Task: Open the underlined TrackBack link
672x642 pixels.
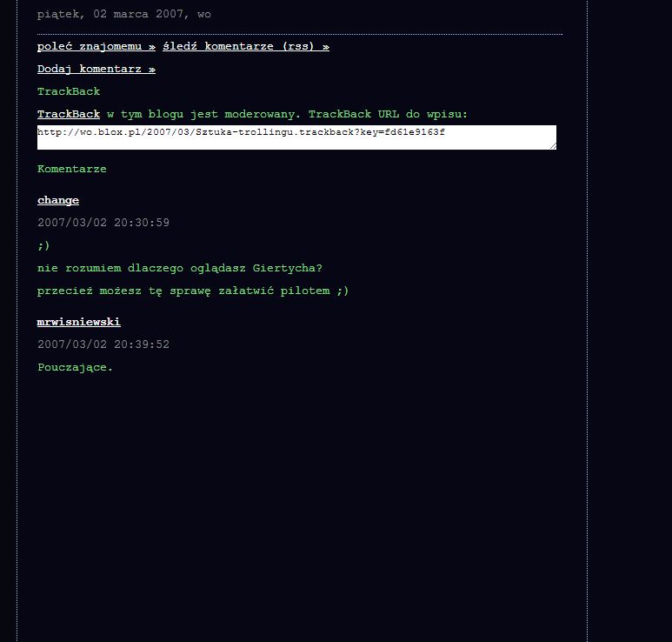Action: (69, 114)
